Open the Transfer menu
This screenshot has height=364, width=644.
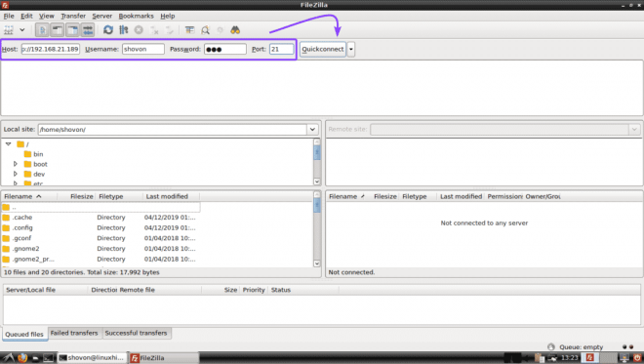73,16
